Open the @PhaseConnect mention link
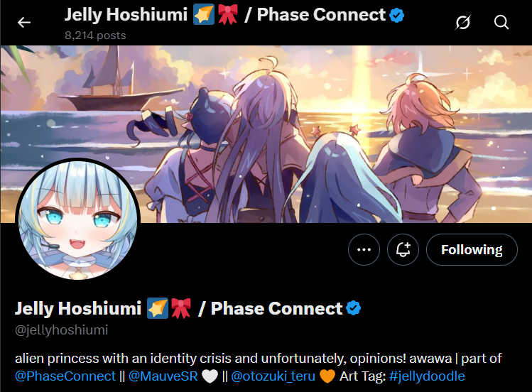This screenshot has width=532, height=392. (x=65, y=376)
